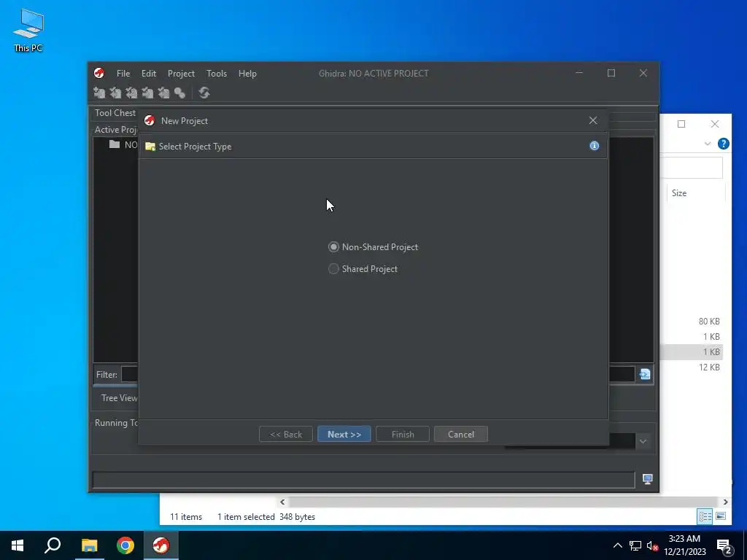This screenshot has width=747, height=560.
Task: Click the Ghidra status message field at bottom
Action: 363,480
